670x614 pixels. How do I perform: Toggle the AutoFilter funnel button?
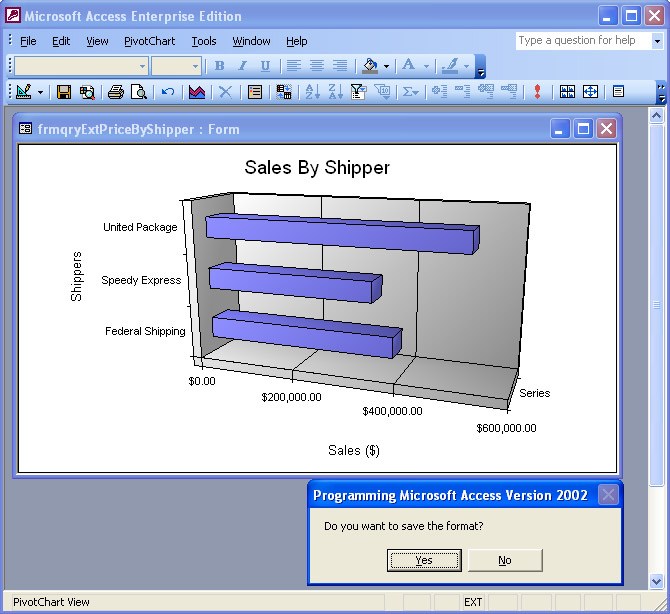[358, 92]
